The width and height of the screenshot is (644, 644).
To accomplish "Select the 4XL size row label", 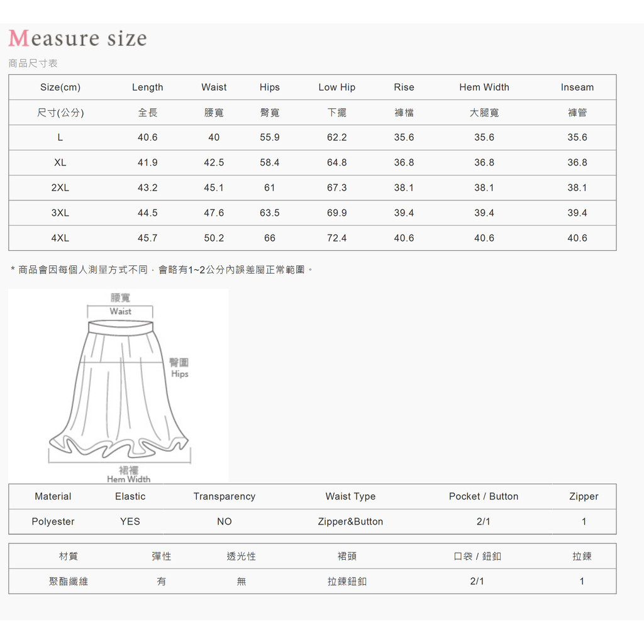I will pyautogui.click(x=60, y=238).
